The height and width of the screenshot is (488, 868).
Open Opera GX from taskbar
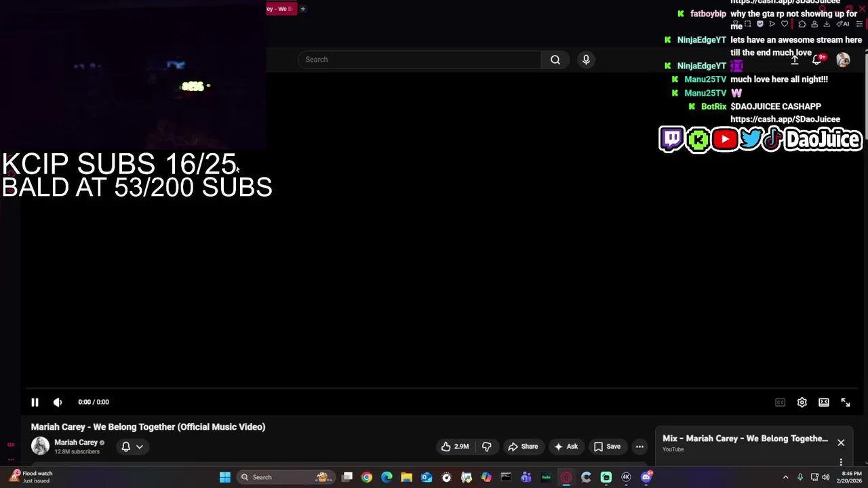(566, 477)
